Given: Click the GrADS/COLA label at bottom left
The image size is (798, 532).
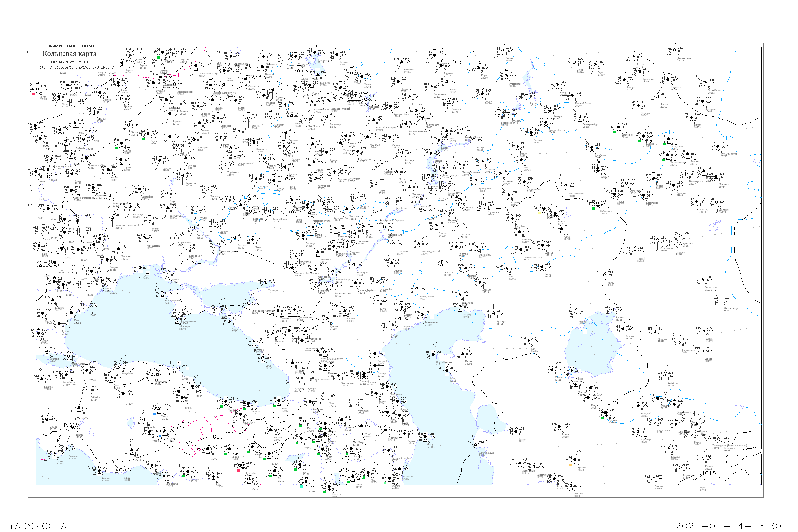Looking at the screenshot, I should [35, 526].
